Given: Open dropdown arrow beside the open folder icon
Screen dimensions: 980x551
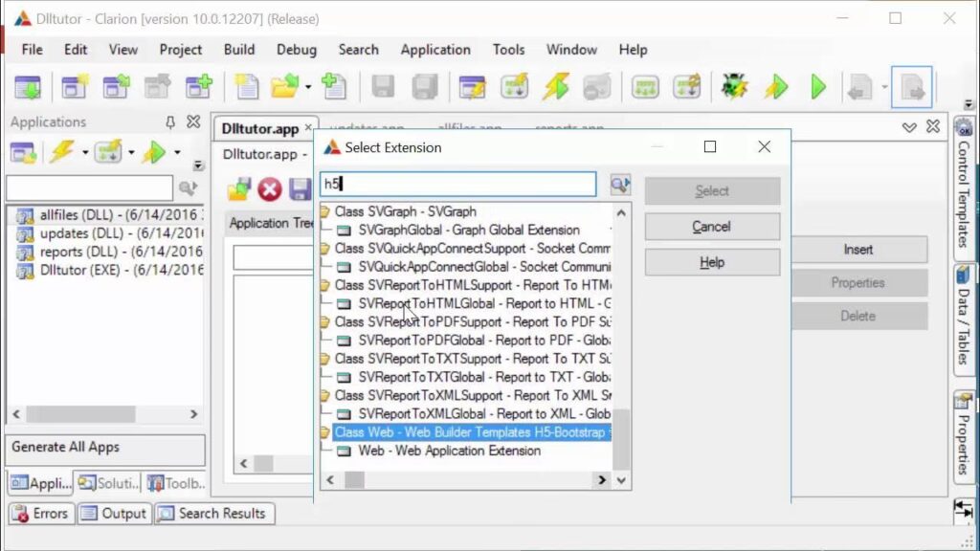Looking at the screenshot, I should (308, 88).
